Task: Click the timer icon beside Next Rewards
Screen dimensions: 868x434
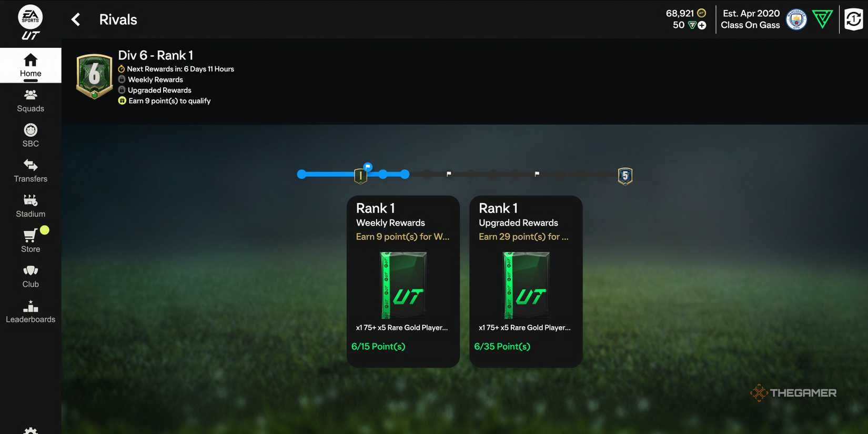Action: tap(122, 69)
